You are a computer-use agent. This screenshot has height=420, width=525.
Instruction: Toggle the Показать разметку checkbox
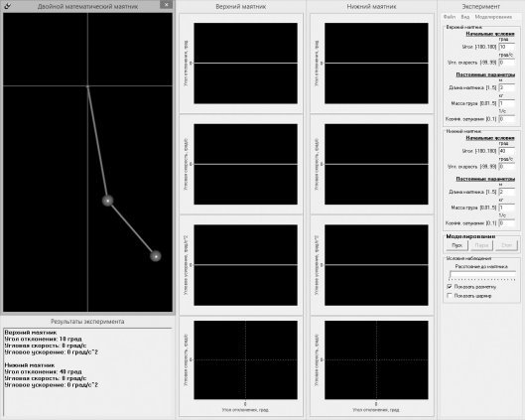pos(450,287)
